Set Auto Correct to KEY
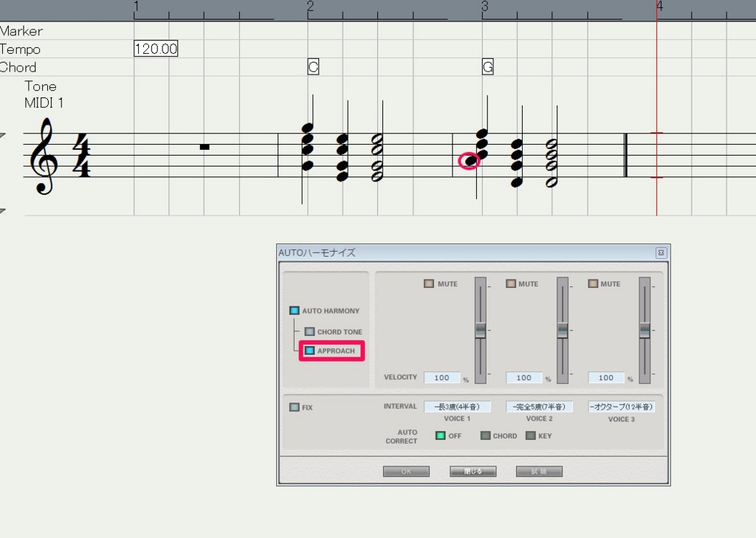Viewport: 756px width, 538px height. 530,435
